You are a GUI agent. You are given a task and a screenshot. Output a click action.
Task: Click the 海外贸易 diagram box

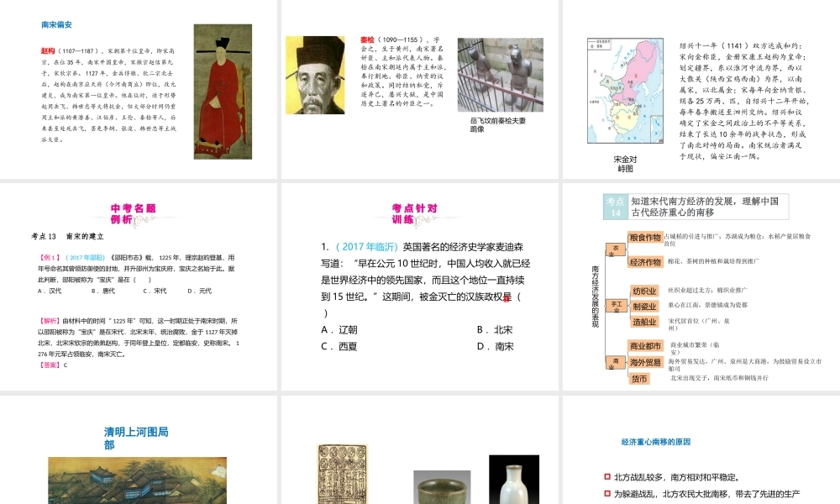(x=645, y=363)
